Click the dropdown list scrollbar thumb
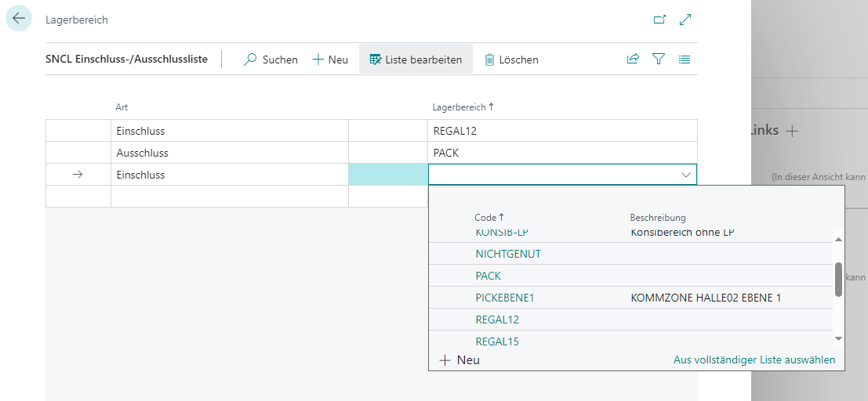Screen dimensions: 868x401 pyautogui.click(x=837, y=280)
